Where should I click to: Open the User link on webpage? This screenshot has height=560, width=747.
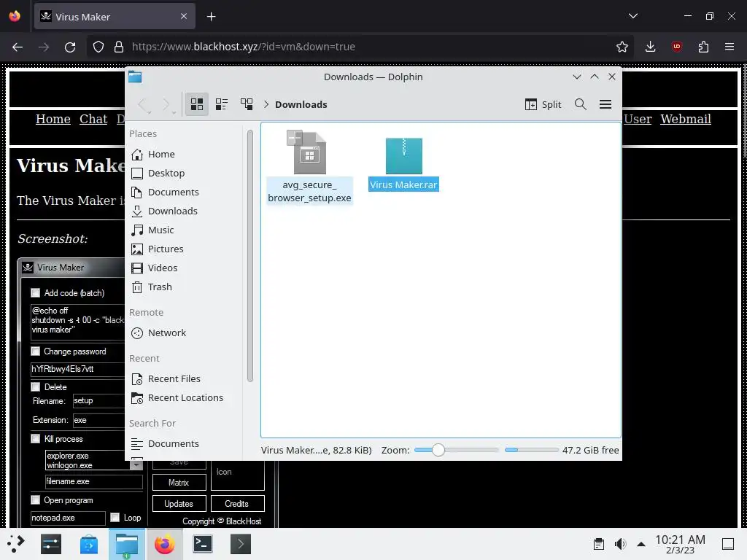[x=638, y=119]
